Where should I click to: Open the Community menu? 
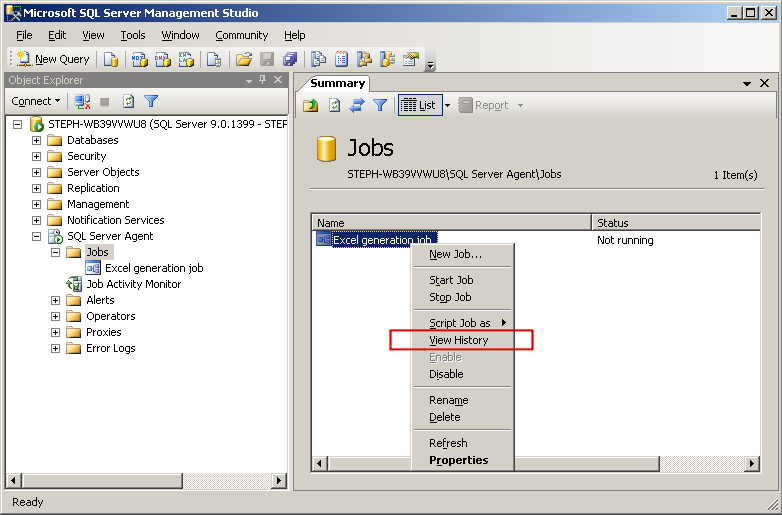point(241,35)
